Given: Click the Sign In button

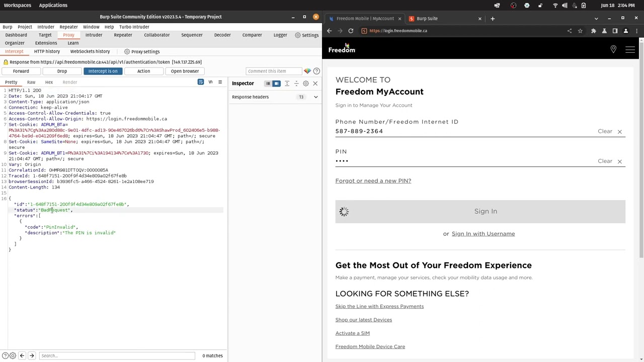Looking at the screenshot, I should pyautogui.click(x=480, y=211).
